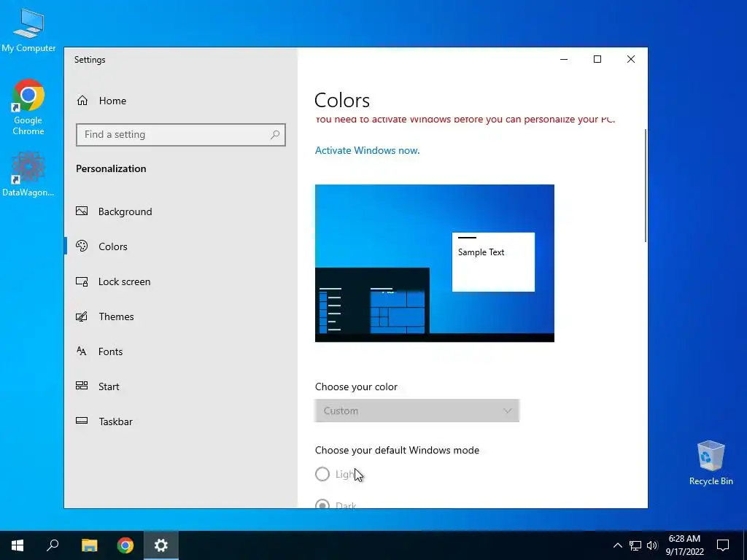Minimize the Settings window
The height and width of the screenshot is (560, 747).
point(564,59)
